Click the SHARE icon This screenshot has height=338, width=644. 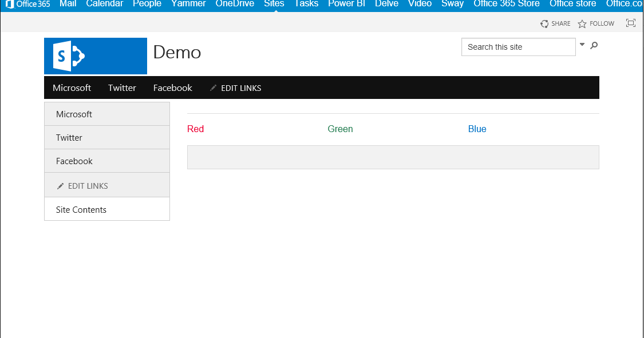tap(543, 23)
